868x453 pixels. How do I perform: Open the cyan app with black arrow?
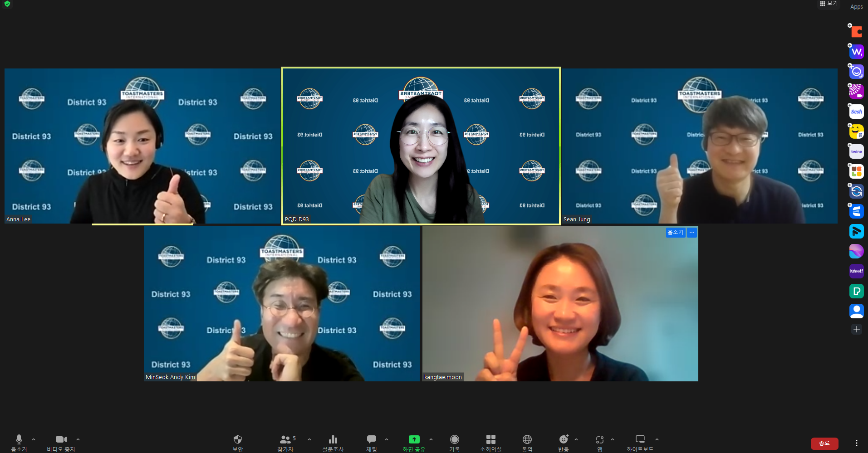click(x=856, y=231)
